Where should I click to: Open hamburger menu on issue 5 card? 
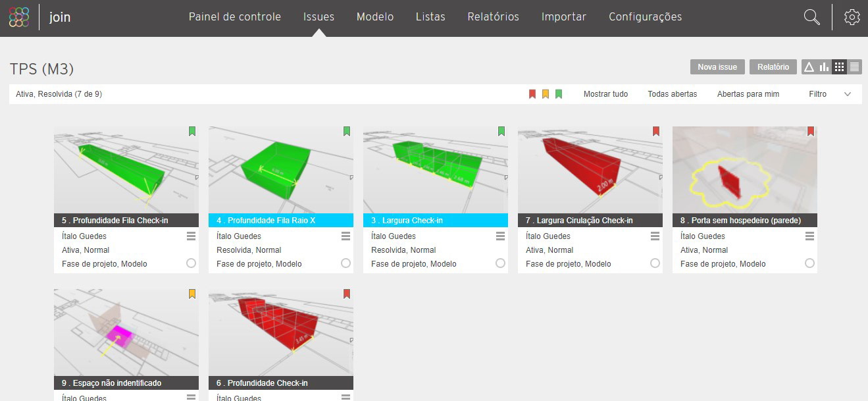click(191, 236)
